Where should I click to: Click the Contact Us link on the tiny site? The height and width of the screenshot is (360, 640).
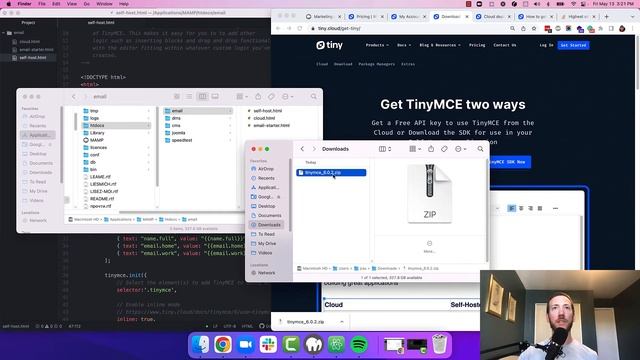click(x=504, y=45)
